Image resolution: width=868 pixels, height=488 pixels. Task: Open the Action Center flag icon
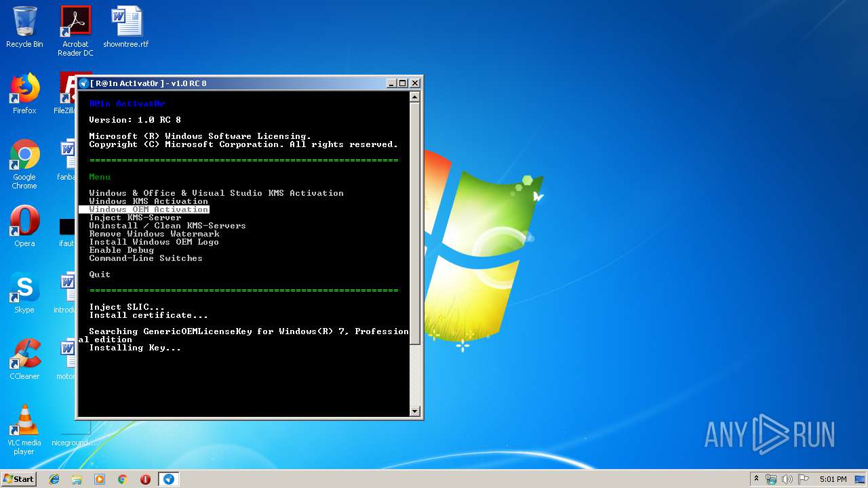click(804, 479)
